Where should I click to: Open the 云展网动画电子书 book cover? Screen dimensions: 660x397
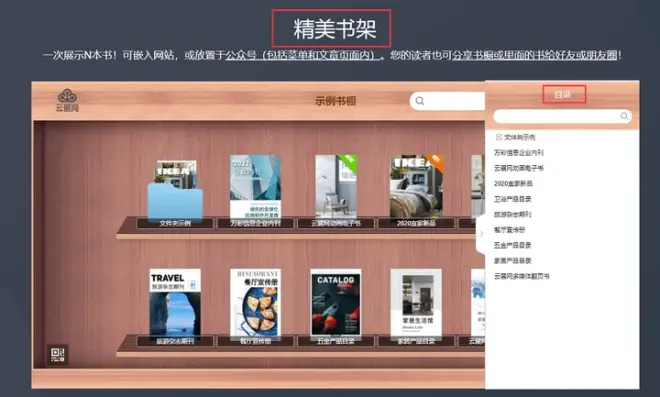tap(336, 187)
